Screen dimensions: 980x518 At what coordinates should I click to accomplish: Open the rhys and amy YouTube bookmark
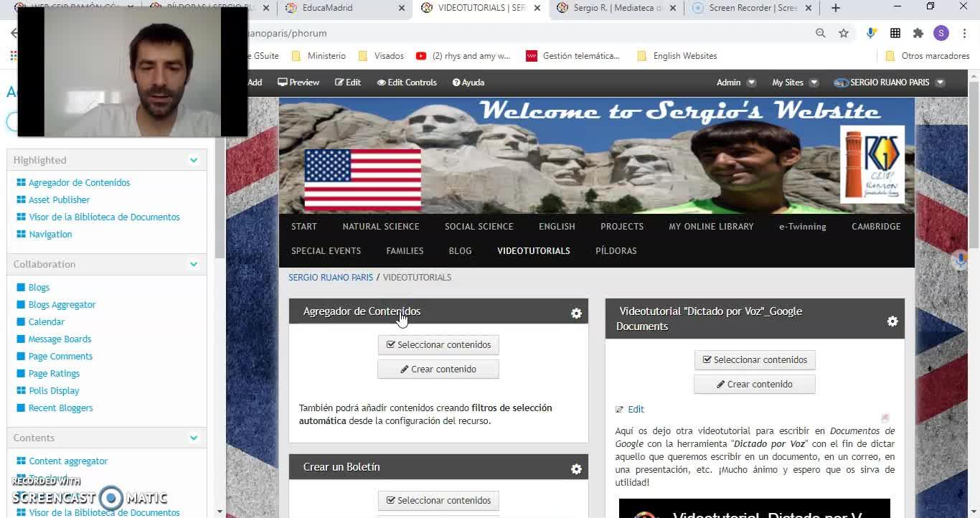click(x=463, y=56)
